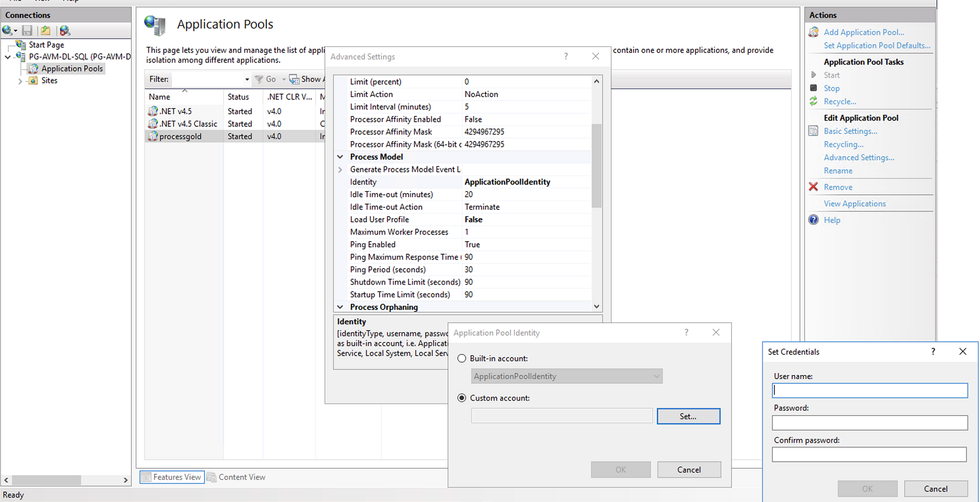Expand Generate Process Model Event Log entry
The image size is (980, 502).
(x=340, y=170)
